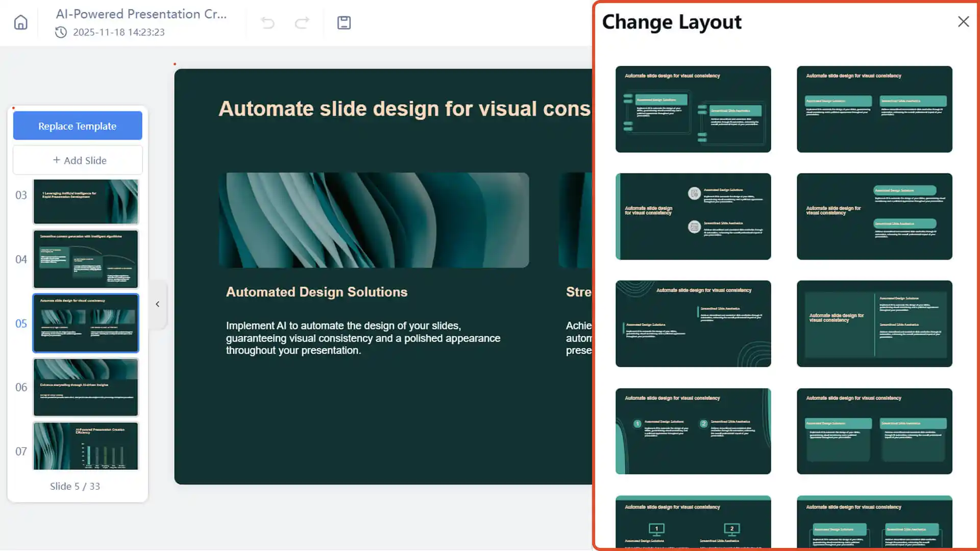Select slide 03 thumbnail
980x551 pixels.
point(86,202)
